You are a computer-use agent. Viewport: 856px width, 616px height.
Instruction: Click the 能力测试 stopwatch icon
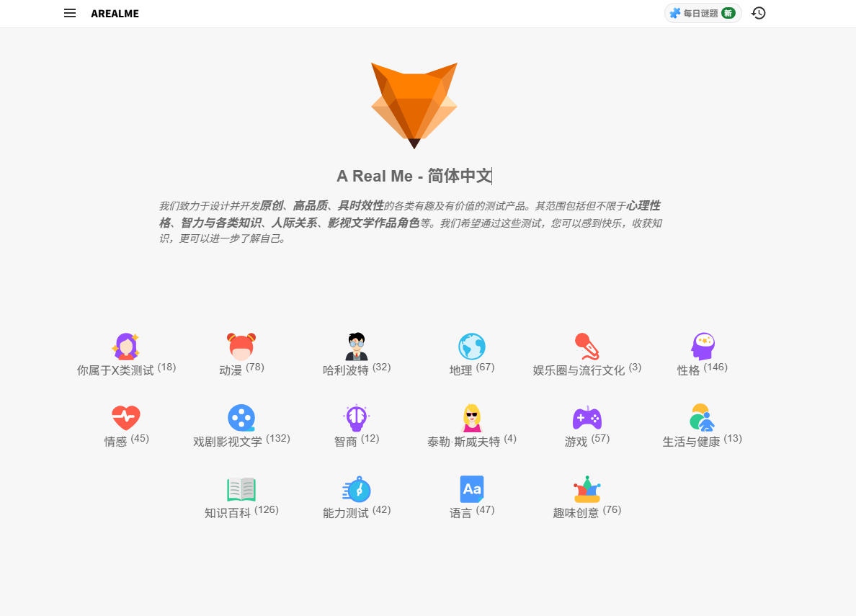point(357,489)
